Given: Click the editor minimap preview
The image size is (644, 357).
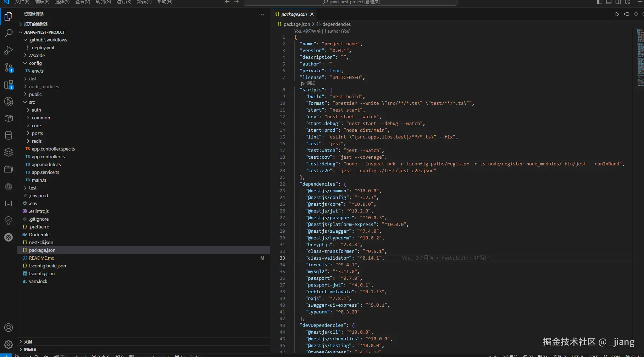Looking at the screenshot, I should click(x=640, y=57).
